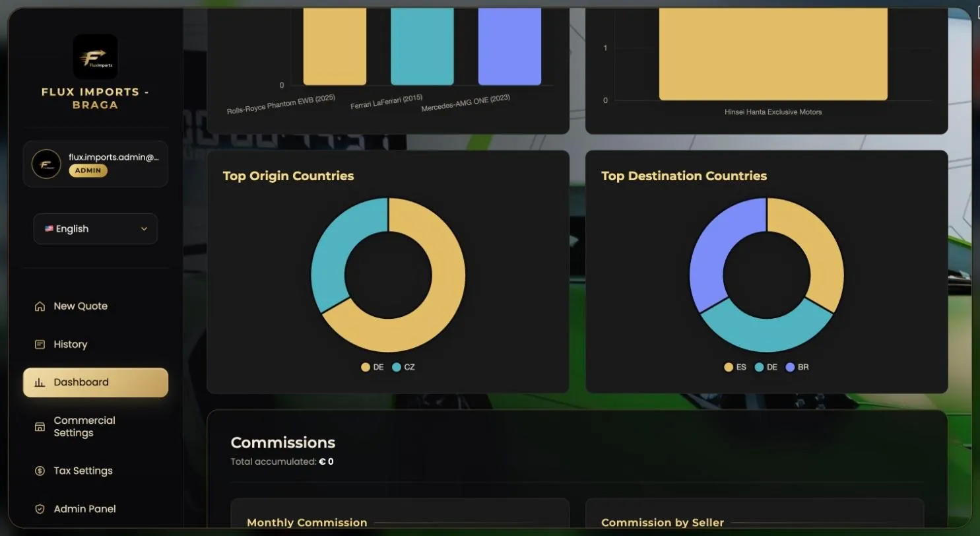
Task: Click the Rolls-Royce Phantom EWB bar
Action: [x=335, y=46]
